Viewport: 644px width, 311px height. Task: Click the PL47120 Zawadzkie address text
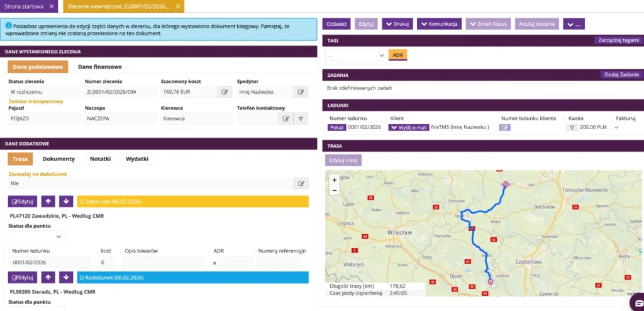coord(57,215)
